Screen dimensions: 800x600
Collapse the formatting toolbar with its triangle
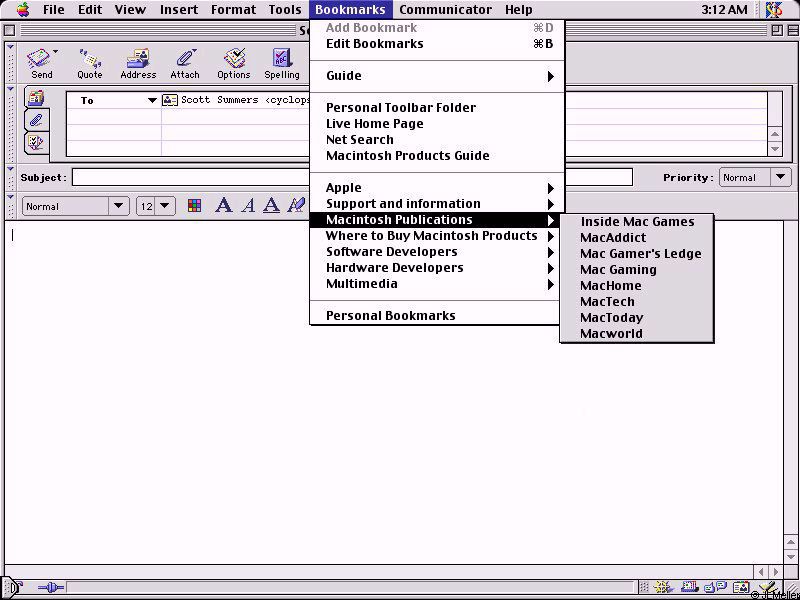10,196
